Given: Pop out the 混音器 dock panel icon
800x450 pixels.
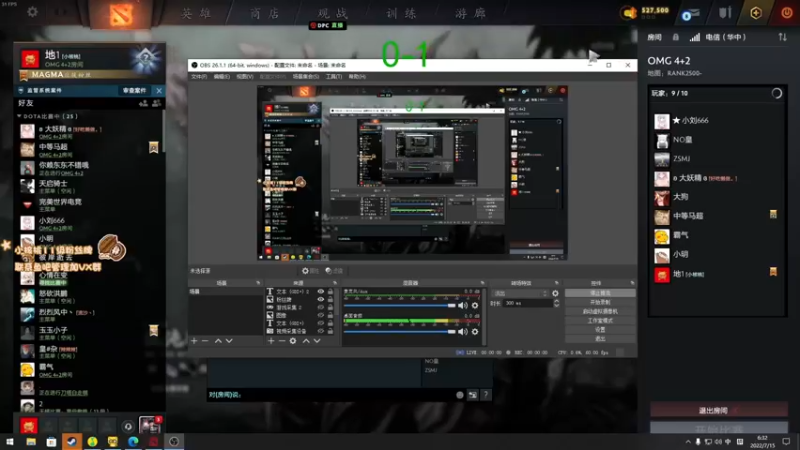Looking at the screenshot, I should [482, 283].
